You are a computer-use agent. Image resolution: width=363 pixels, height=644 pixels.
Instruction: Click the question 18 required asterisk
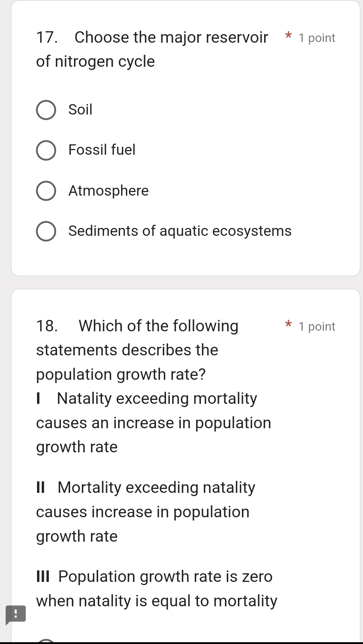coord(288,325)
